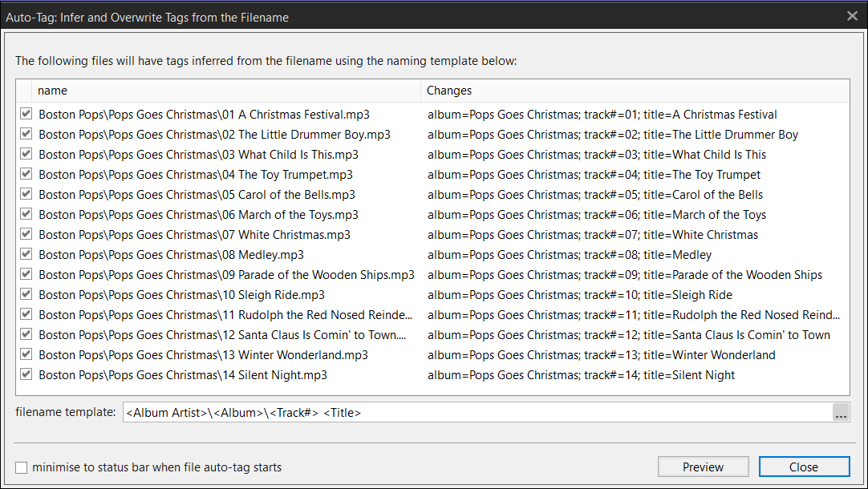Toggle checkbox for 02 The Little Drummer Boy
Screen dimensions: 868x489
[x=26, y=134]
